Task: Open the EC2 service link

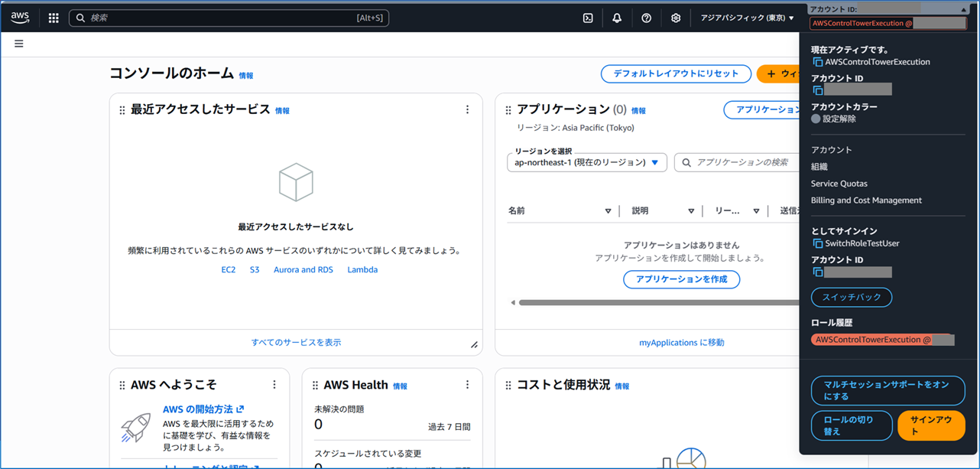Action: click(x=228, y=269)
